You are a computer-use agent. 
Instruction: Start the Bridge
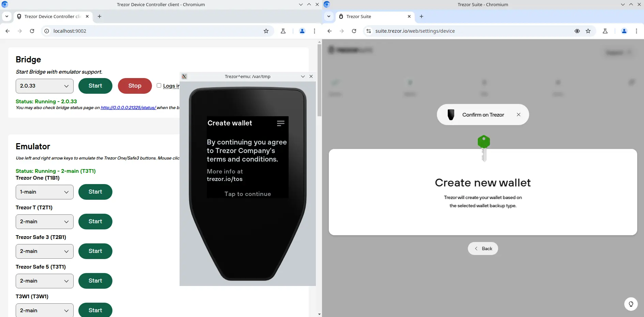(x=95, y=86)
